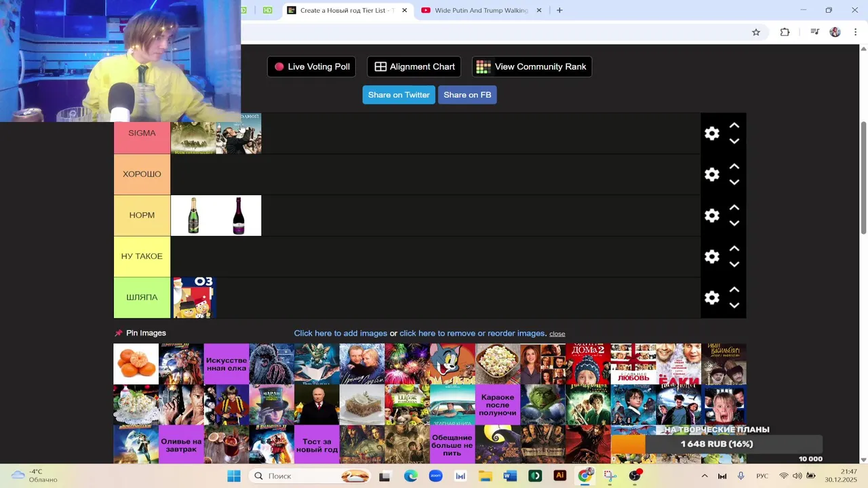Select the dark wine bottle in НОРМ

[239, 216]
